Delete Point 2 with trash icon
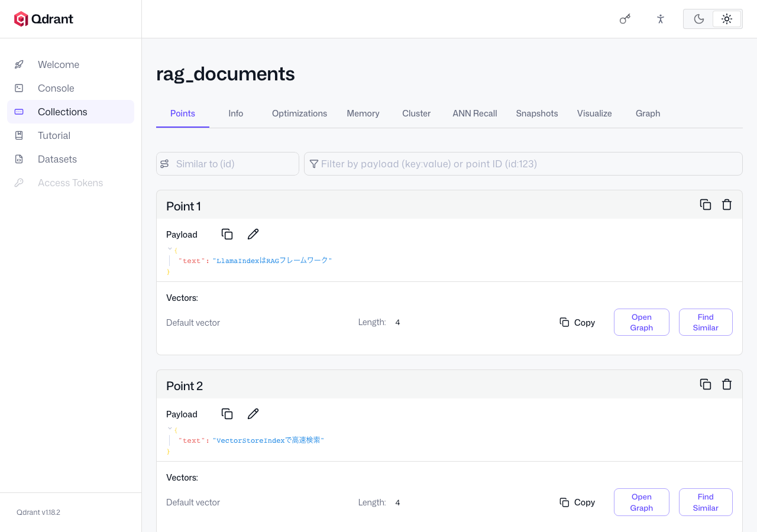Viewport: 757px width, 532px height. (727, 384)
